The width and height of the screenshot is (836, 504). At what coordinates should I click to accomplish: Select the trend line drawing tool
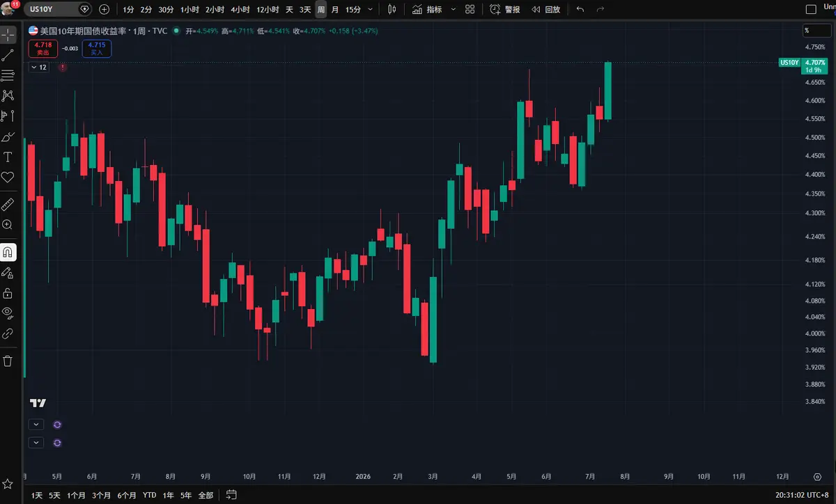point(8,55)
